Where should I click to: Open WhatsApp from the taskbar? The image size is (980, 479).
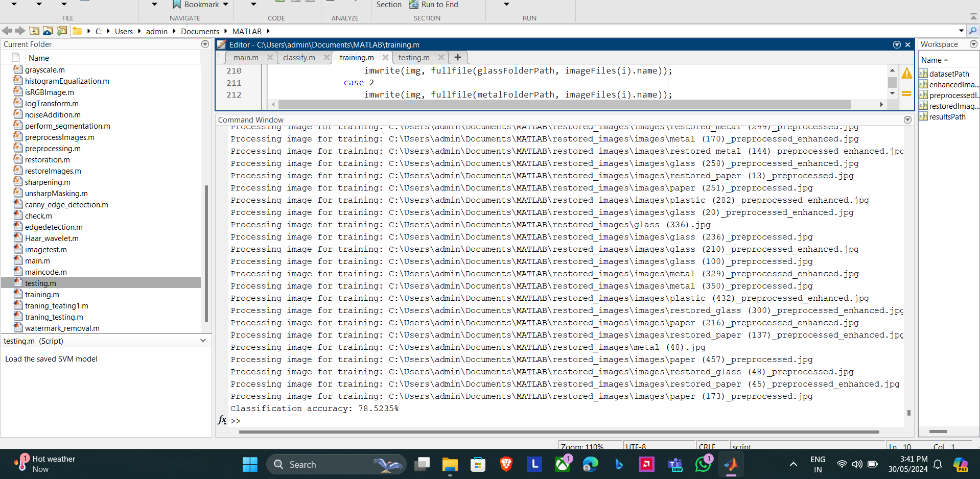[703, 464]
